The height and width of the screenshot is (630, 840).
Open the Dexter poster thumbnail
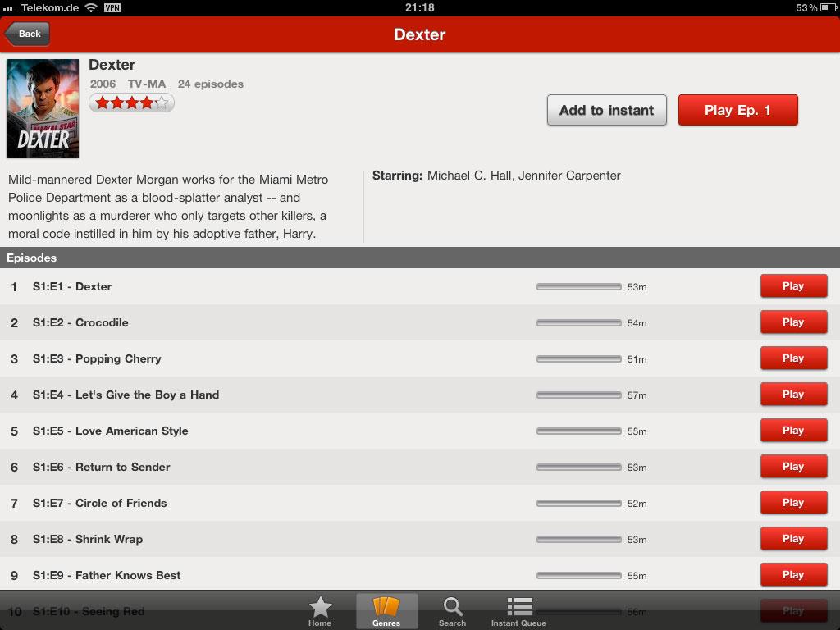[x=43, y=108]
